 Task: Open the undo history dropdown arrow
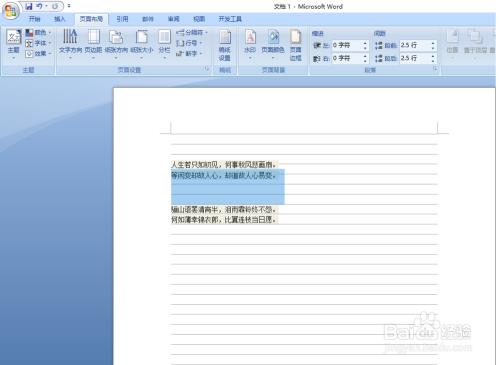46,6
